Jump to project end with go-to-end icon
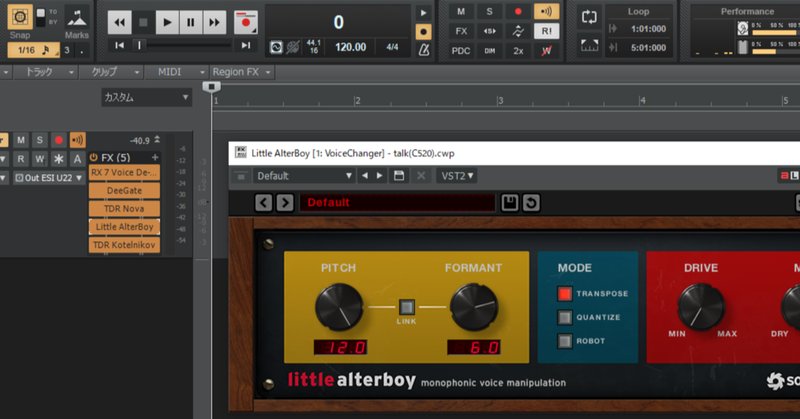Viewport: 800px width, 419px height. point(246,45)
